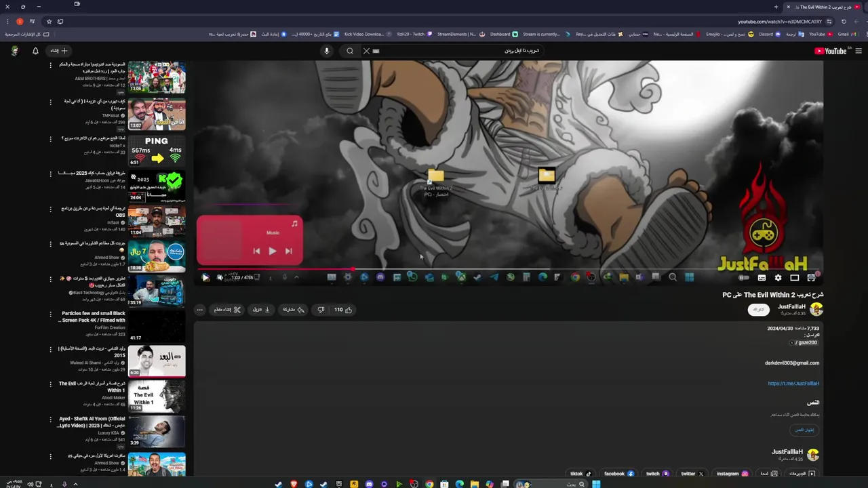Open the facebook chip link

[618, 474]
